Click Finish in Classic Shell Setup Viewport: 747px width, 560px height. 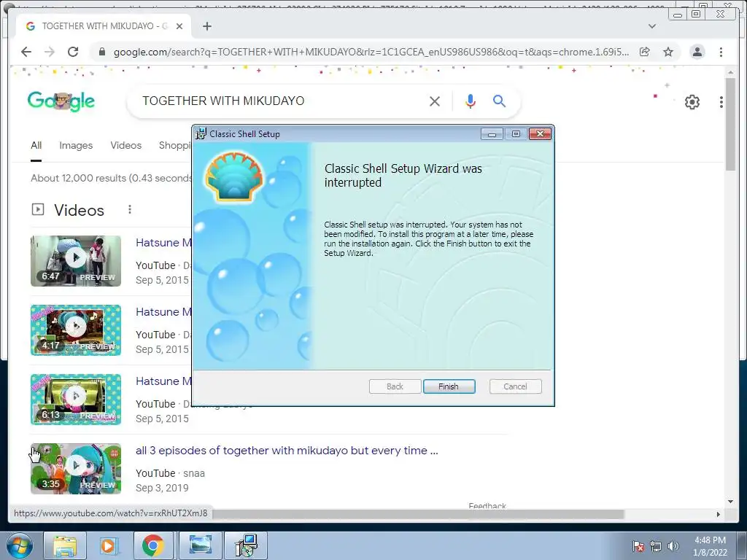(x=449, y=386)
